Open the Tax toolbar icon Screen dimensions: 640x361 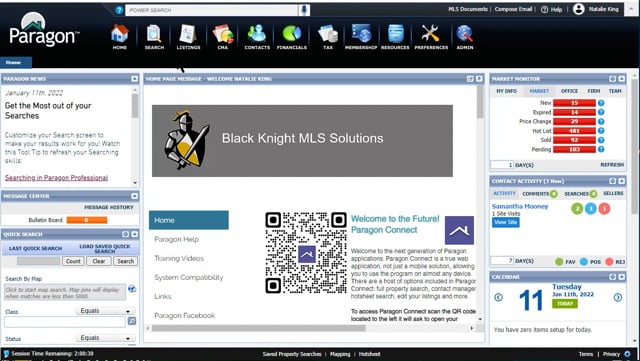[328, 37]
